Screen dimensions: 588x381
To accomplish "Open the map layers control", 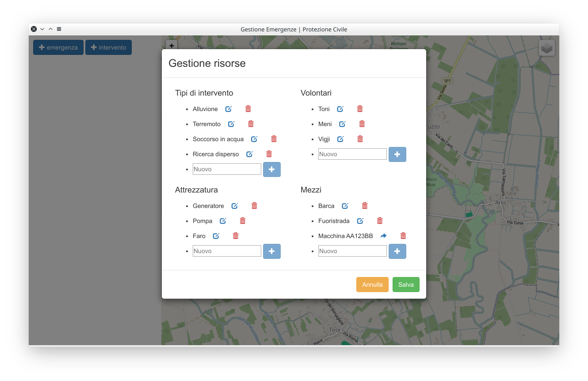I will pos(547,48).
